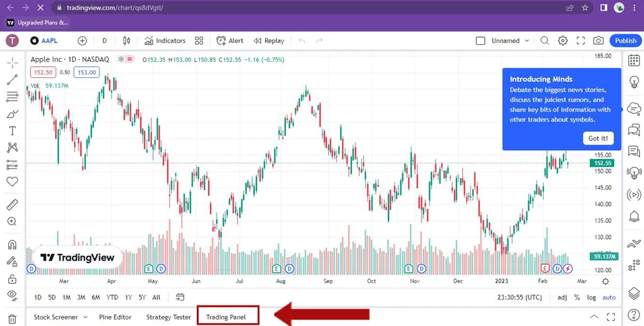Enter fullscreen mode
644x326 pixels.
[x=581, y=41]
